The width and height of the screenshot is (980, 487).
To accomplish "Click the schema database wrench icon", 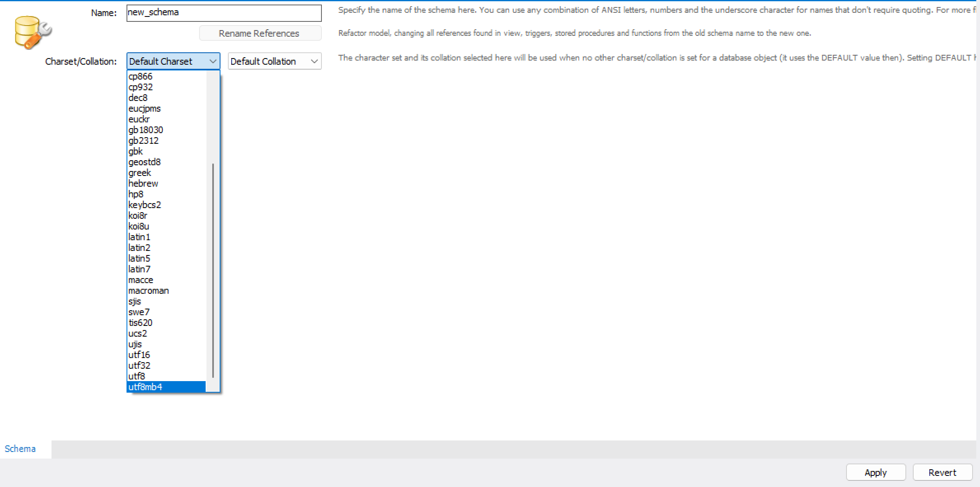I will pos(32,33).
